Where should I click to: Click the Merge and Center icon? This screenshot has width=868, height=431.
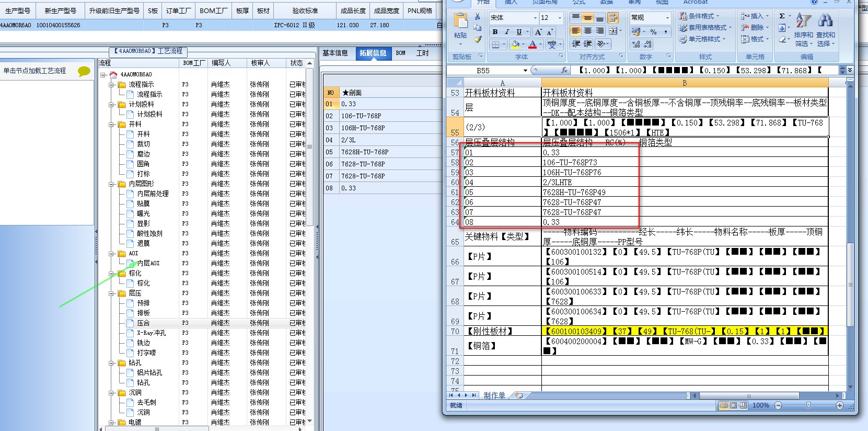(613, 31)
